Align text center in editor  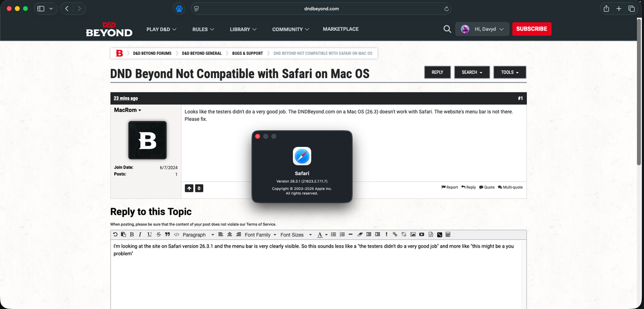(x=229, y=235)
